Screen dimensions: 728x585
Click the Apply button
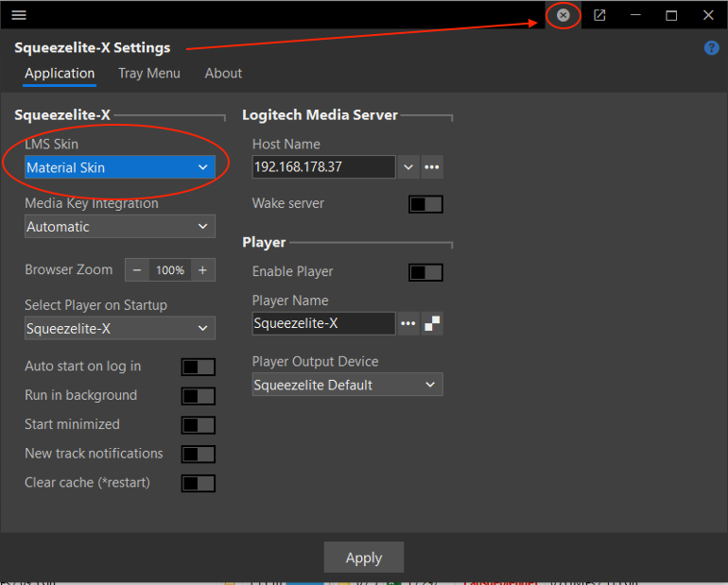click(x=364, y=558)
